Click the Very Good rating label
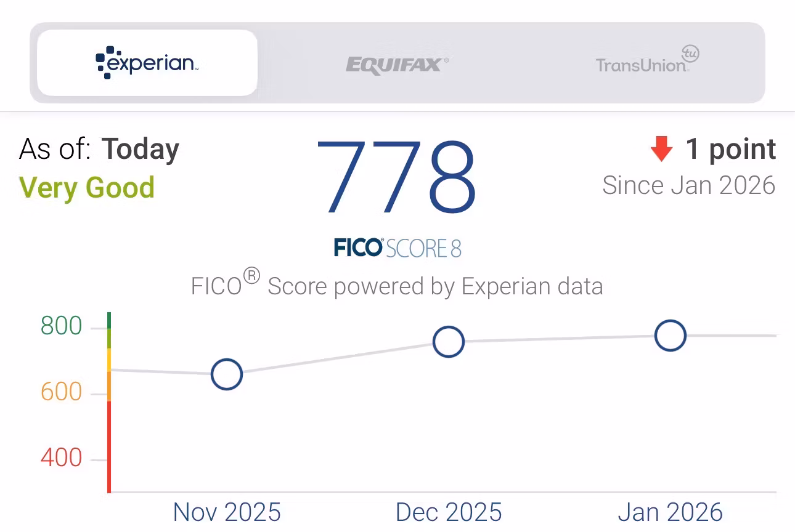Image resolution: width=795 pixels, height=532 pixels. click(87, 187)
